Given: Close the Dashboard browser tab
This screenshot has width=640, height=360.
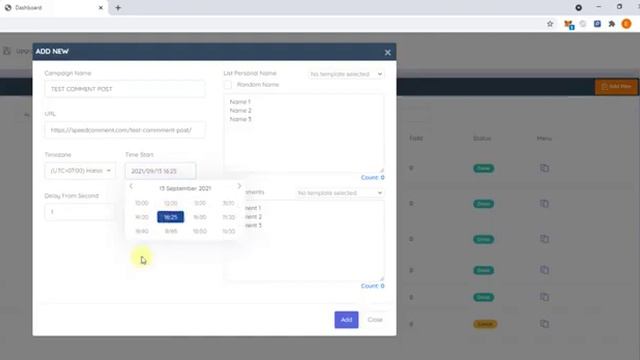Looking at the screenshot, I should pos(101,7).
